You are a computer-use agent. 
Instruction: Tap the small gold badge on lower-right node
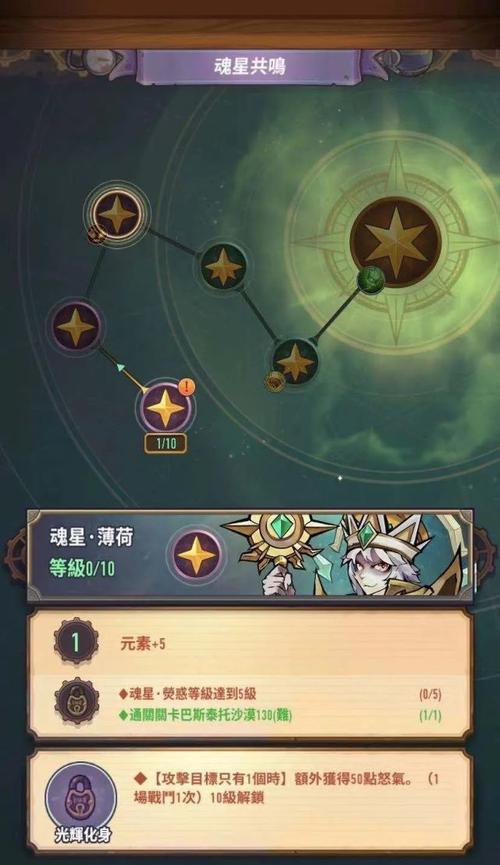click(274, 381)
